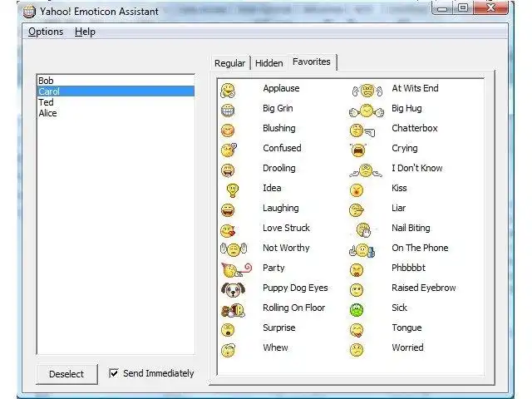This screenshot has height=399, width=532.
Task: Click the Raised Eyebrow label text
Action: tap(424, 288)
